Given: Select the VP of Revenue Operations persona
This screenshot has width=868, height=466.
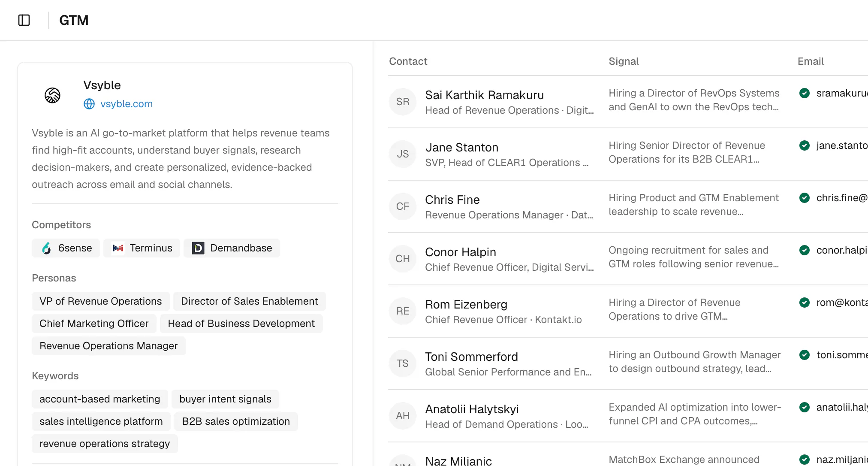Looking at the screenshot, I should pos(101,301).
